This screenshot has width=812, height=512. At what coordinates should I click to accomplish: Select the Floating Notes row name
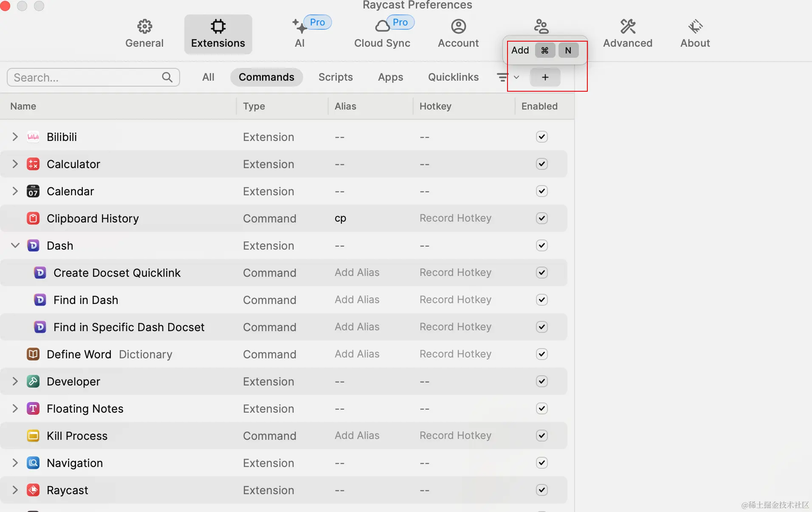tap(85, 408)
